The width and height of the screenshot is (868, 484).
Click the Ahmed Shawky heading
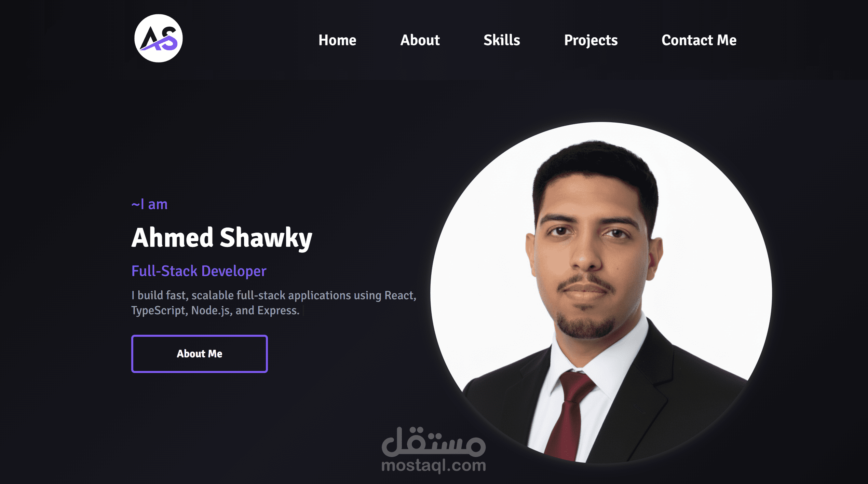point(222,238)
